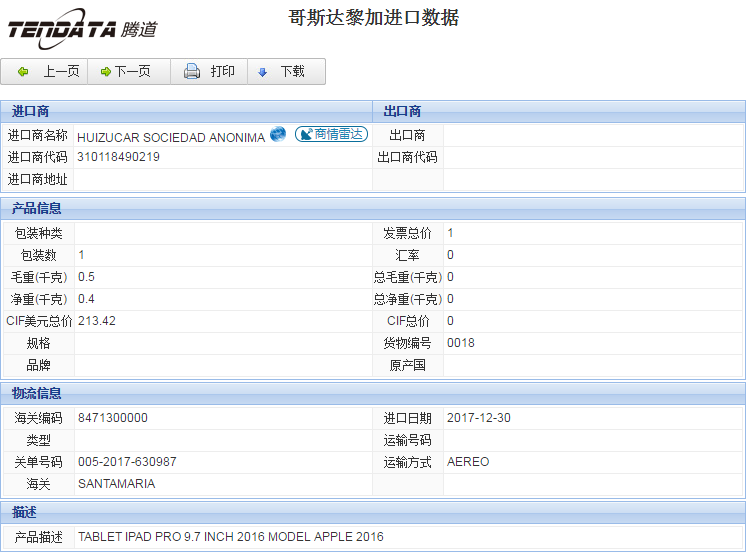746x558 pixels.
Task: Click the TABLET IPAD PRO product description
Action: (230, 537)
